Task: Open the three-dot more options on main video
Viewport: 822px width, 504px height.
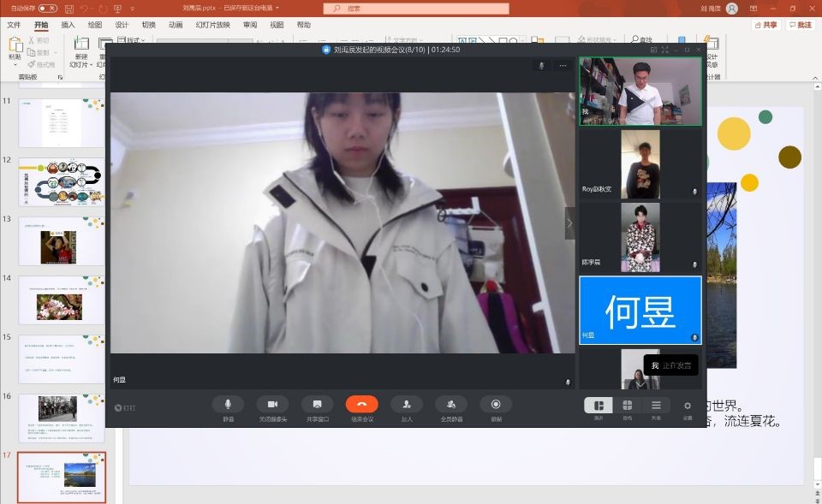Action: (563, 65)
